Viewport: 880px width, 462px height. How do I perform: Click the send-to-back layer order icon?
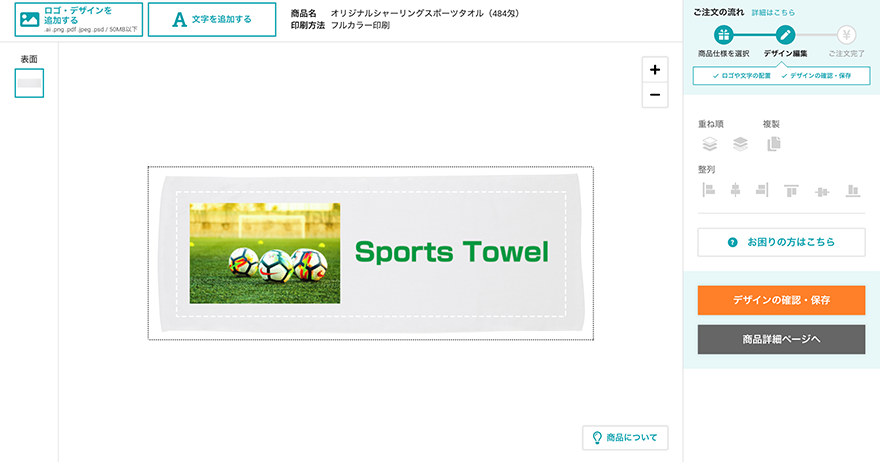pyautogui.click(x=740, y=144)
